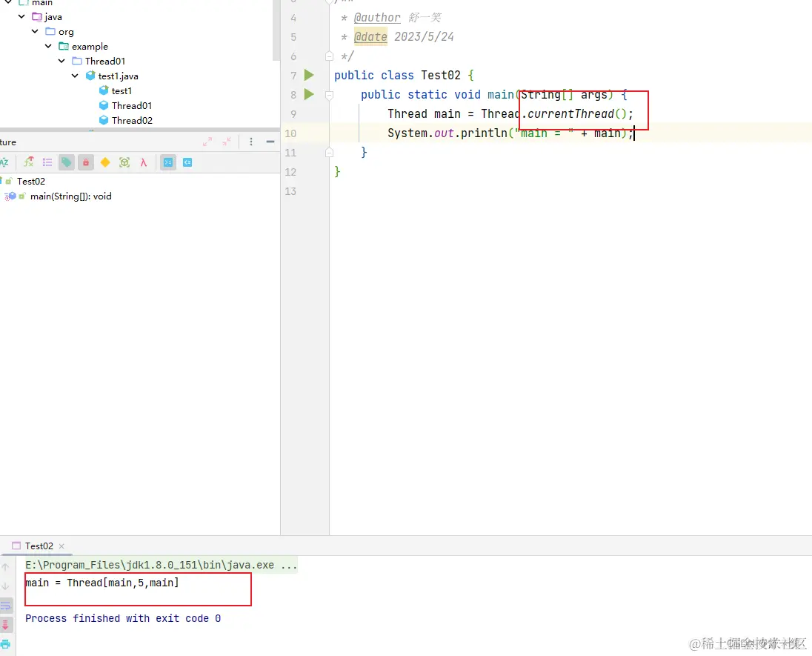This screenshot has height=656, width=812.
Task: Collapse the Thread01 folder node
Action: (x=61, y=61)
